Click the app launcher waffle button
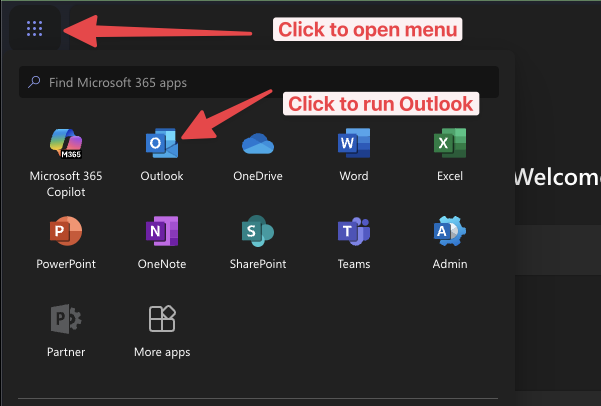601x406 pixels. click(34, 29)
